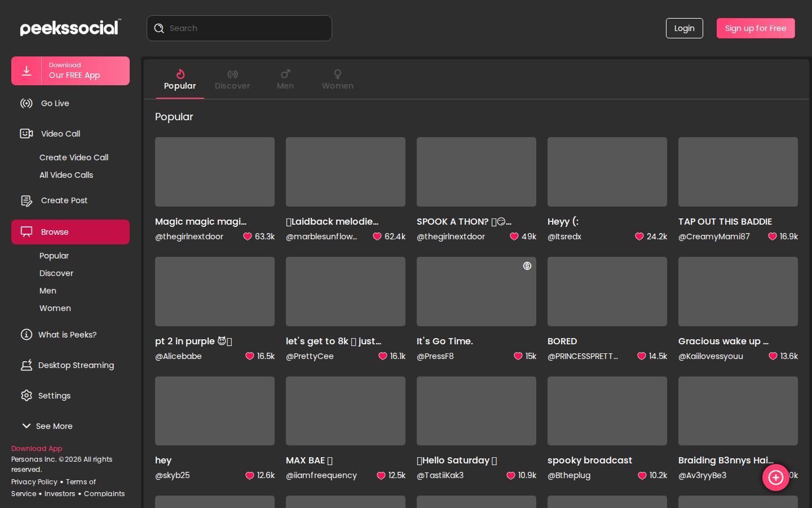Switch to the Discover tab
The image size is (812, 508).
tap(232, 80)
